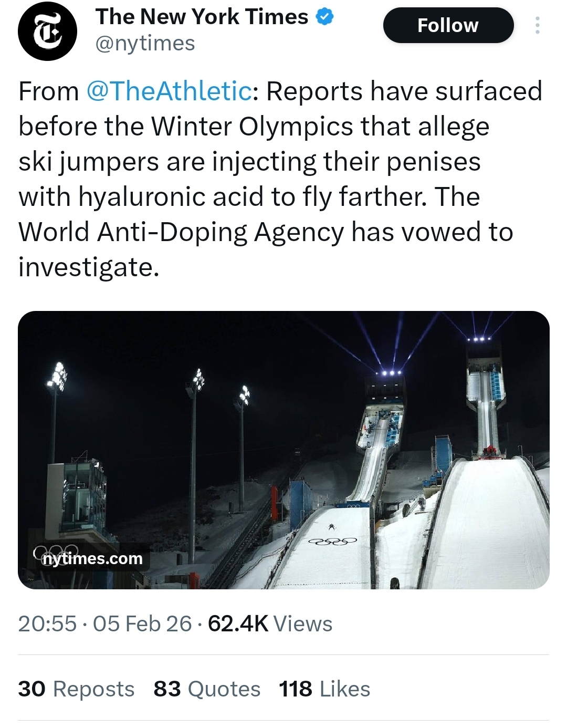The image size is (567, 728).
Task: Show the 30 Reposts list
Action: pyautogui.click(x=76, y=689)
